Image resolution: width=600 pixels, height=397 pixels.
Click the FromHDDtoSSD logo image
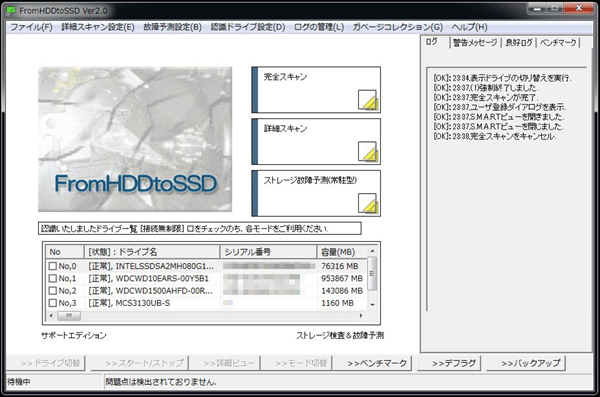click(135, 139)
